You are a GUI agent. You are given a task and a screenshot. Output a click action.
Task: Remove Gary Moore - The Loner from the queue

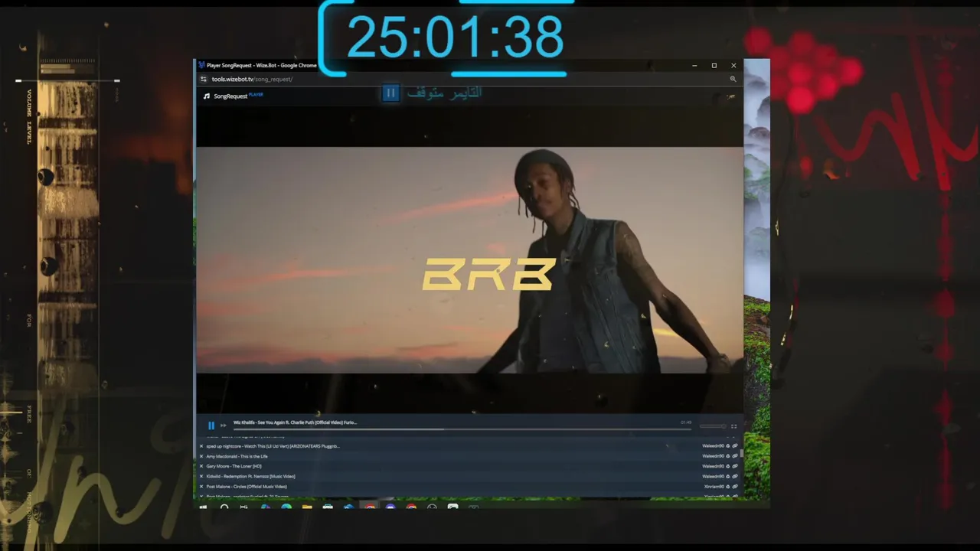[201, 466]
